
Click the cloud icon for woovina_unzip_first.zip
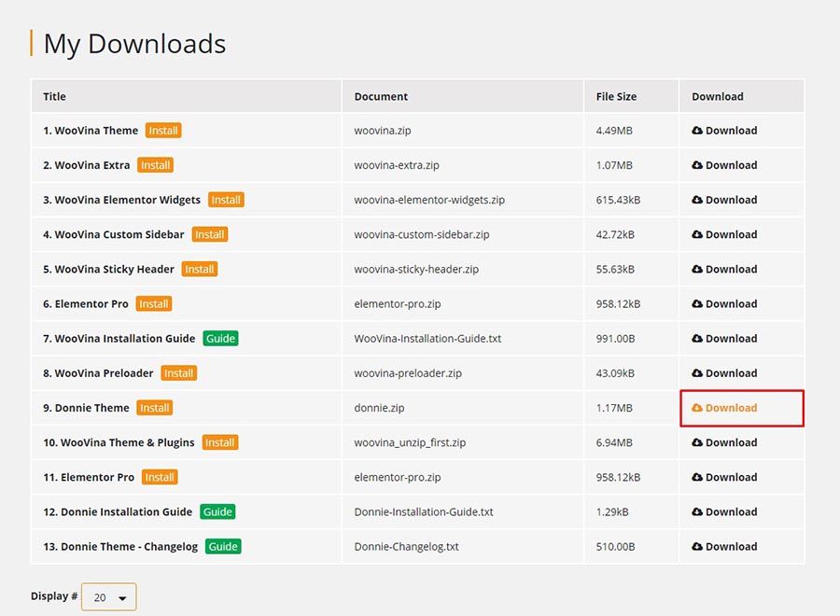click(x=697, y=442)
